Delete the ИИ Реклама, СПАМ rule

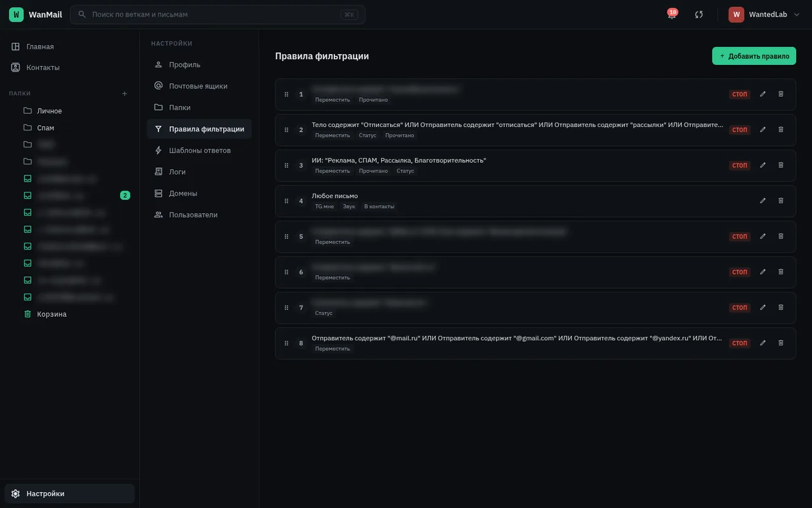(781, 165)
